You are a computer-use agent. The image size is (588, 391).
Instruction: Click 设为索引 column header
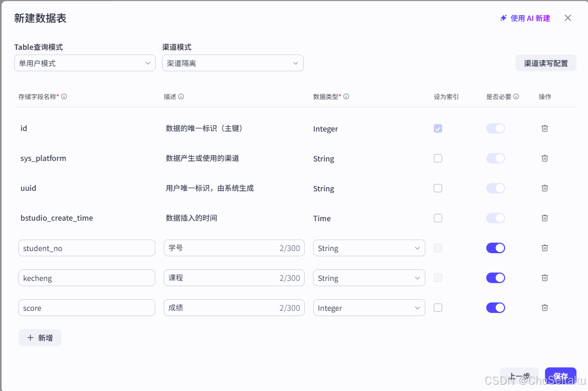(x=446, y=97)
